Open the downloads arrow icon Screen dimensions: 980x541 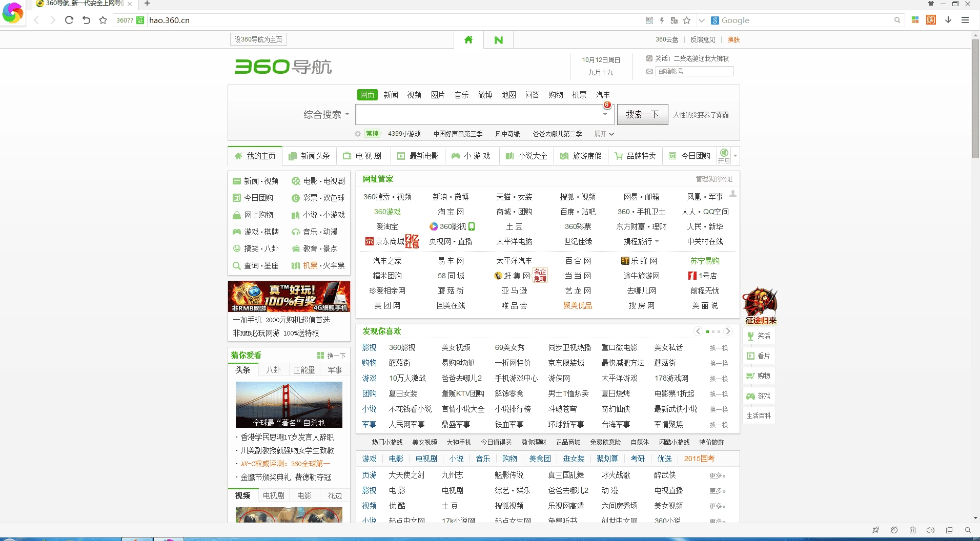[948, 20]
